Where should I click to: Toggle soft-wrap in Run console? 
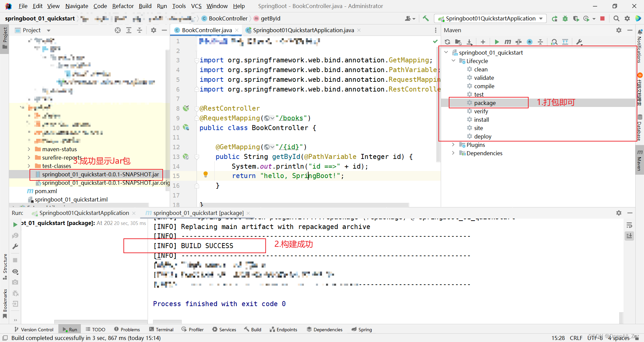(629, 225)
